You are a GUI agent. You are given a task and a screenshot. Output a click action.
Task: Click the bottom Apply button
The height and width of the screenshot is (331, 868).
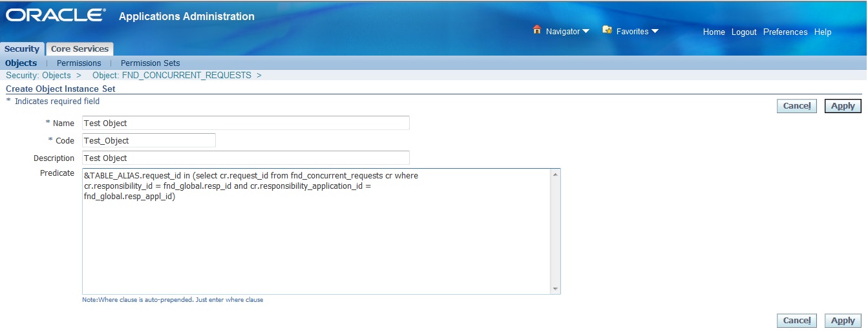[843, 321]
